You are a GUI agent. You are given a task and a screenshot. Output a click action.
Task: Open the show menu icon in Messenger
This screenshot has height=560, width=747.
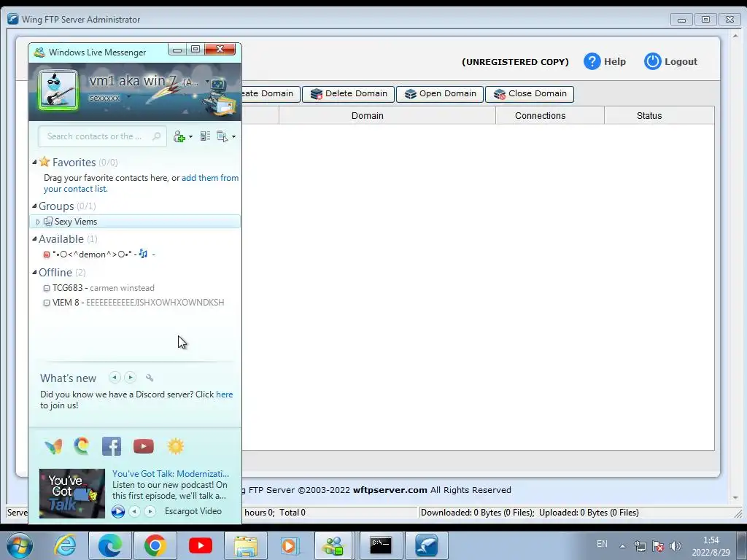[222, 136]
